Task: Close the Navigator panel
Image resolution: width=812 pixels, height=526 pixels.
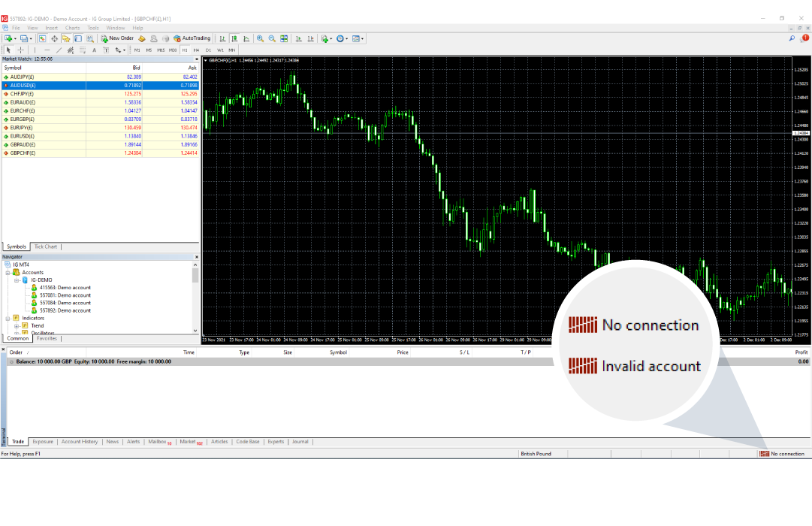Action: pyautogui.click(x=197, y=257)
